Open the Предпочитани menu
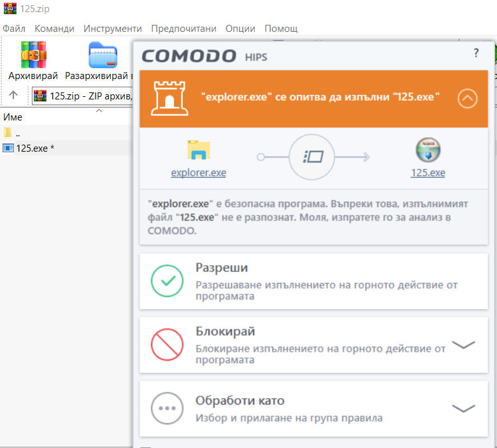 coord(184,29)
